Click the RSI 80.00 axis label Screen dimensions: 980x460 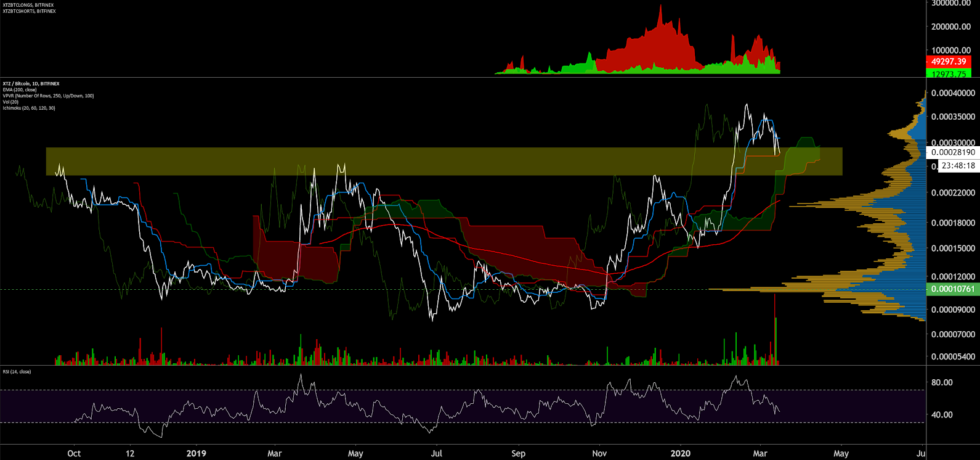(x=942, y=382)
